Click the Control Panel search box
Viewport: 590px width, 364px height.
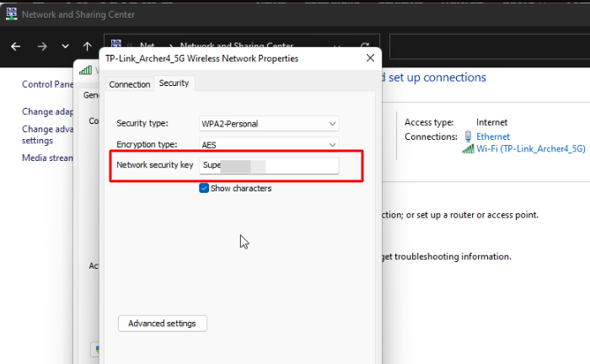coord(490,46)
